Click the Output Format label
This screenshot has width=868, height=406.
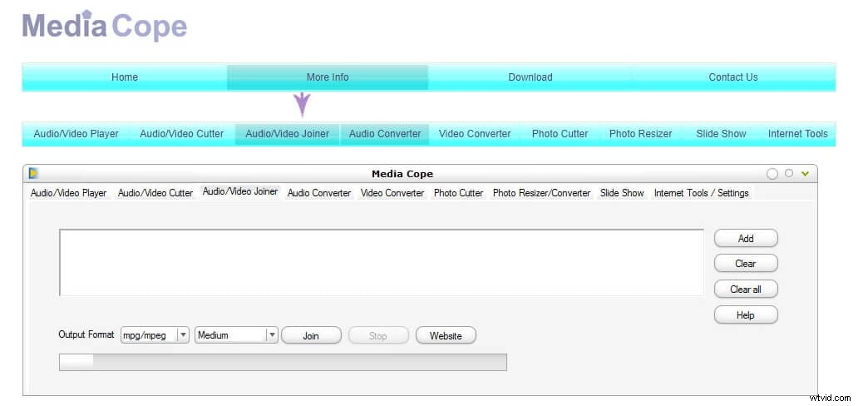(x=86, y=334)
